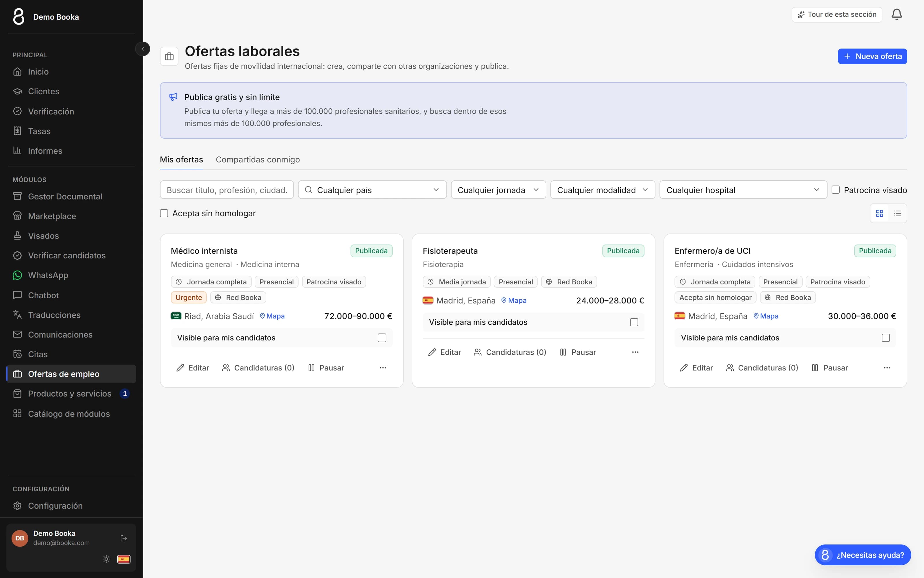Click the search field for título, profesión, ciudad

pos(227,190)
